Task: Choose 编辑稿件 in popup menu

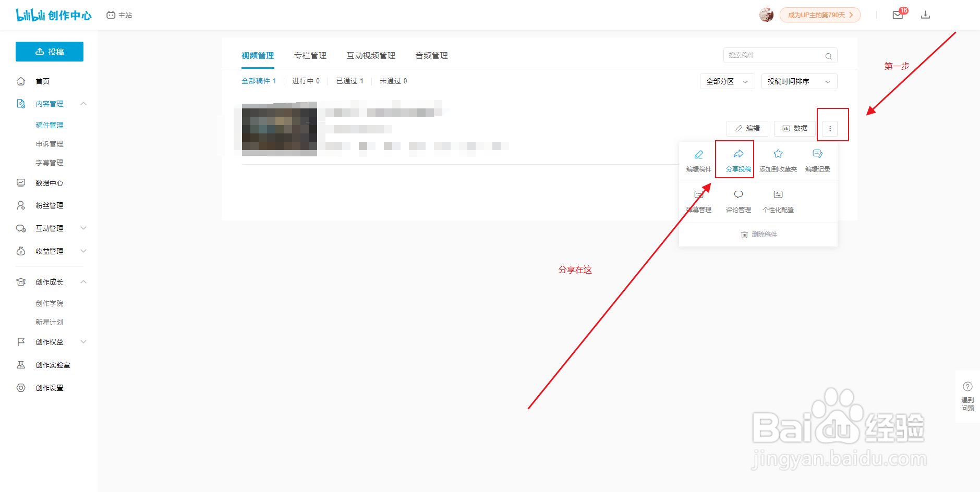Action: 699,161
